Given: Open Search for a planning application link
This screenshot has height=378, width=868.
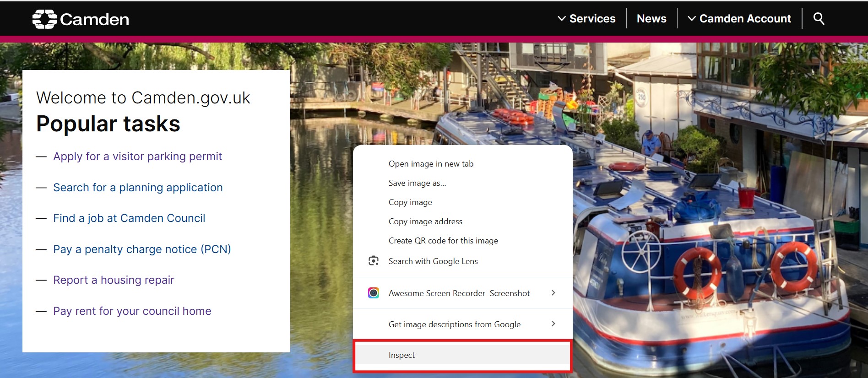Looking at the screenshot, I should click(138, 188).
